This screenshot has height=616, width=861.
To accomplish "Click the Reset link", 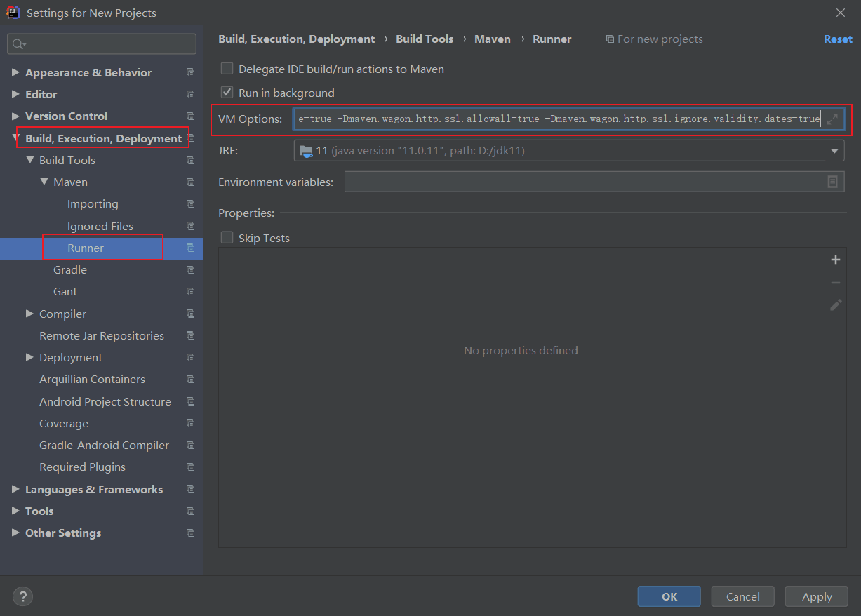I will coord(838,39).
